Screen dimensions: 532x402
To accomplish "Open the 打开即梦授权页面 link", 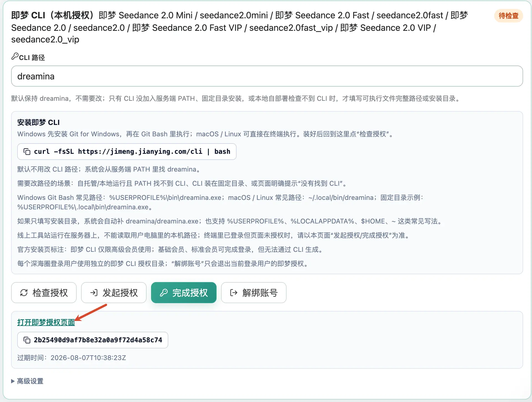I will pyautogui.click(x=46, y=322).
